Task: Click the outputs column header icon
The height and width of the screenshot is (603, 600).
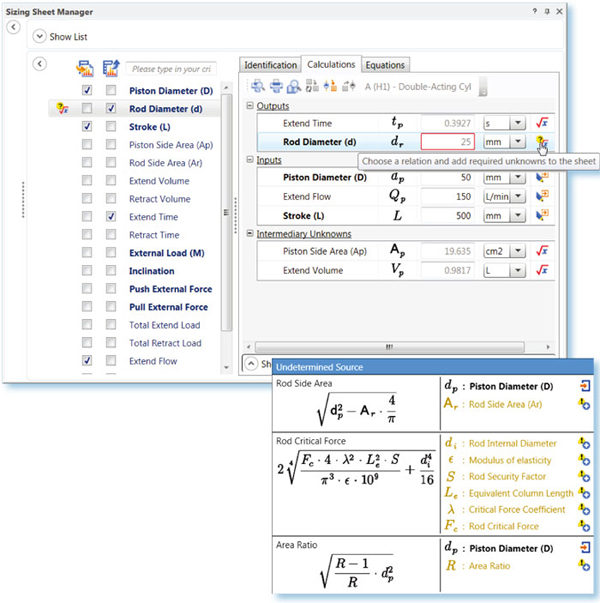Action: 111,68
